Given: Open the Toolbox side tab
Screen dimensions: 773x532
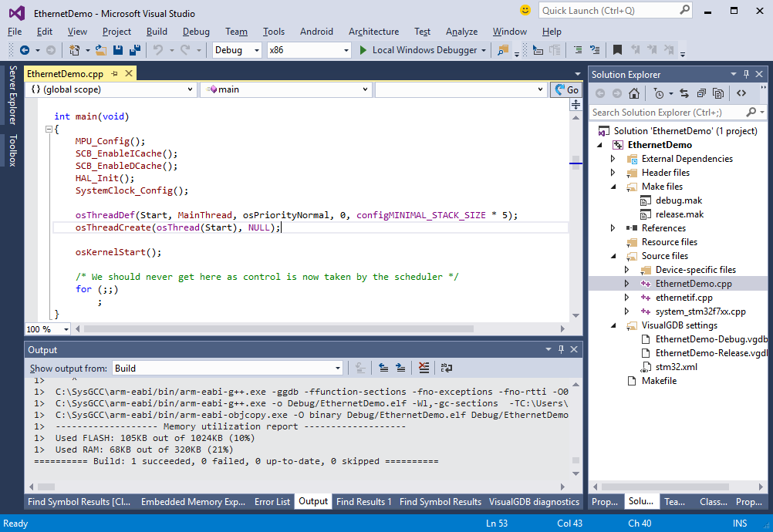Looking at the screenshot, I should (x=13, y=150).
